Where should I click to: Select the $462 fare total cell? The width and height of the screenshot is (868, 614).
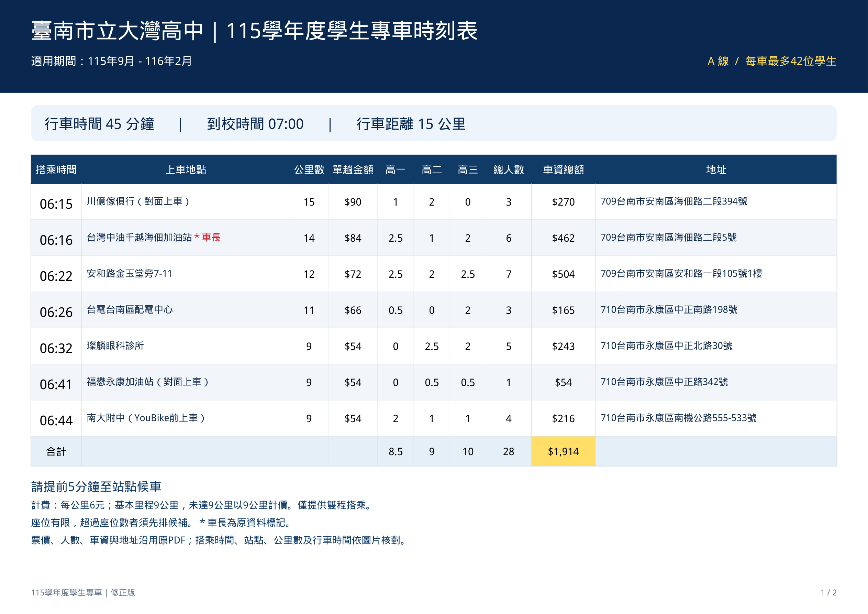tap(563, 238)
